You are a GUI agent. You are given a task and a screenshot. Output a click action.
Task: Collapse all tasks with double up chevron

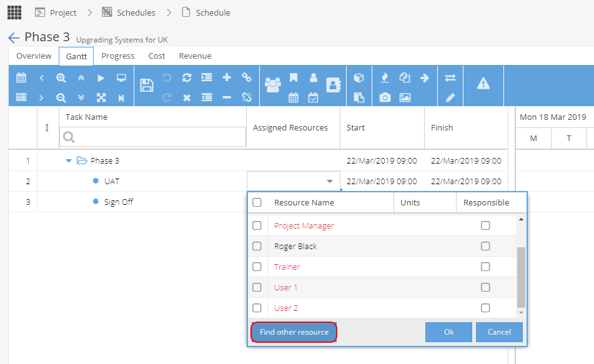point(81,77)
